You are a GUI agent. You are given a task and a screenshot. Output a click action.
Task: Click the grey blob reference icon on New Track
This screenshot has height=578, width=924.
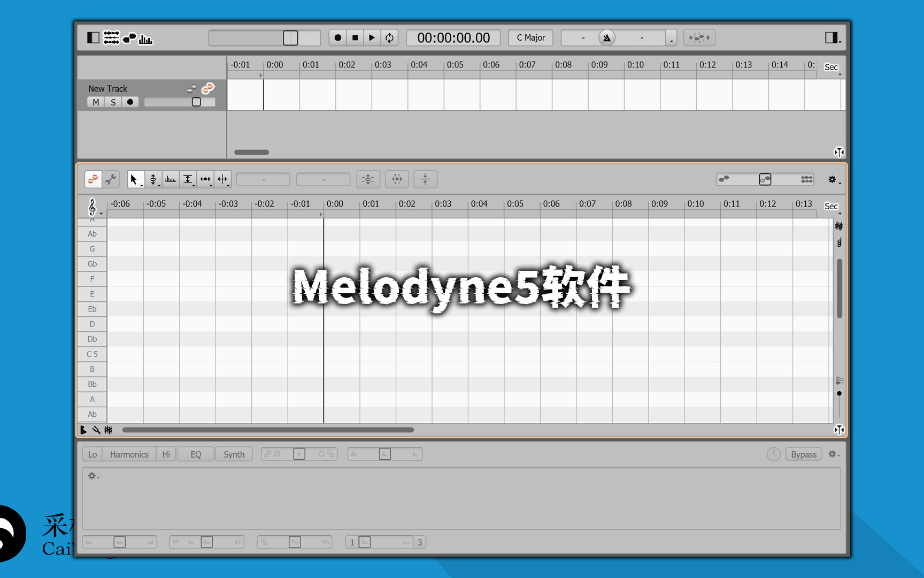tap(191, 88)
